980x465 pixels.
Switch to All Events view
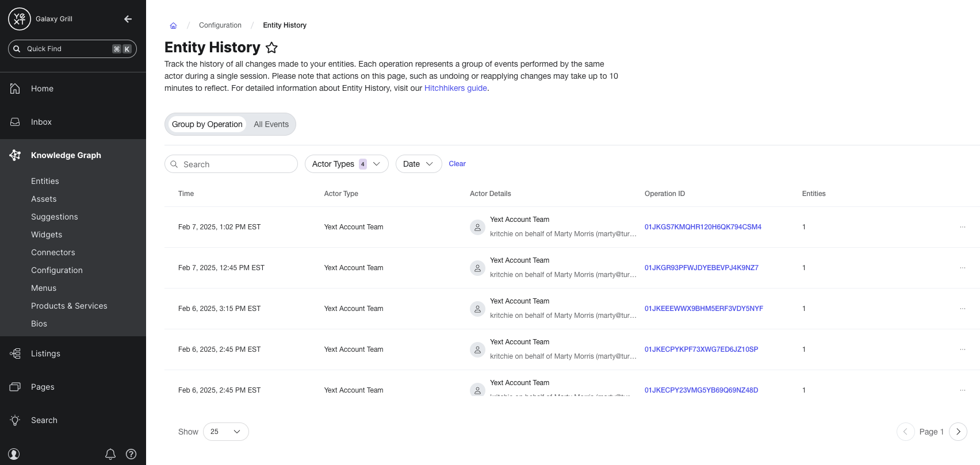pyautogui.click(x=271, y=124)
